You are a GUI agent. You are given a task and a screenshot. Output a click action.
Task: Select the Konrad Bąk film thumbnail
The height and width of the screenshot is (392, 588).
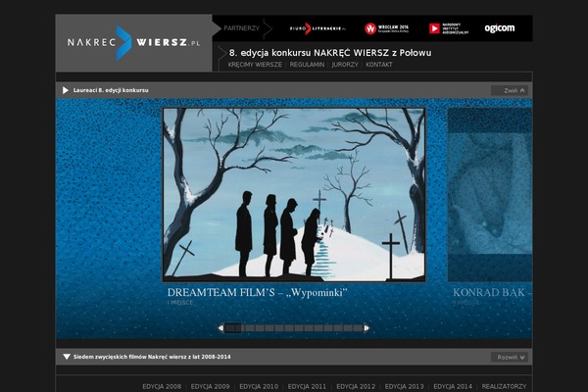[x=489, y=194]
